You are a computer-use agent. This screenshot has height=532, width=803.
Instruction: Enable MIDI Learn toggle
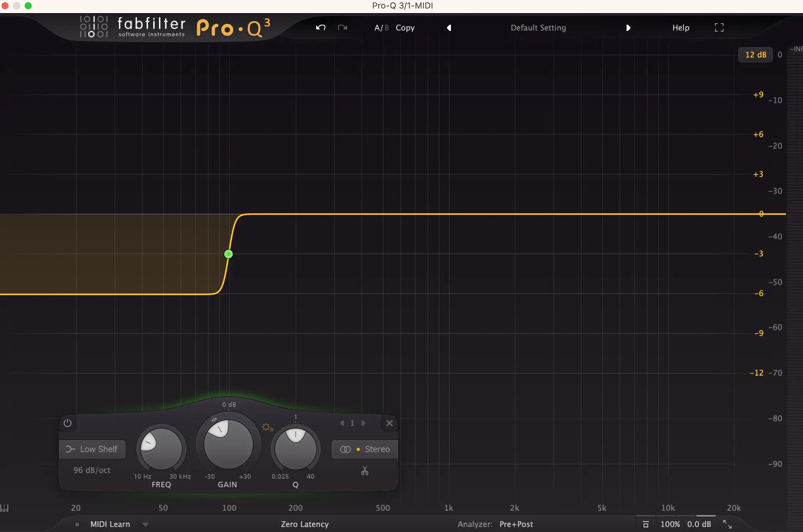77,524
